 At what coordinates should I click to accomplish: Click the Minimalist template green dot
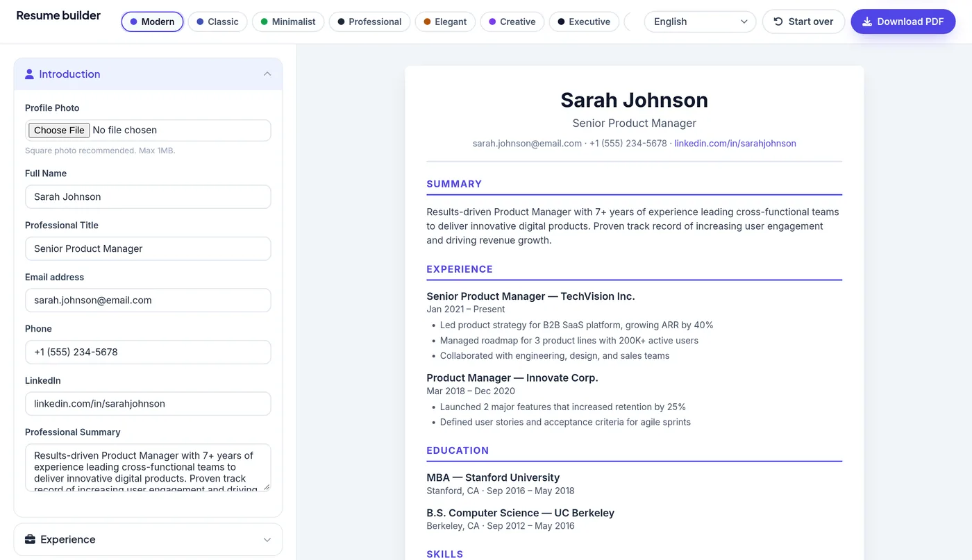[265, 22]
